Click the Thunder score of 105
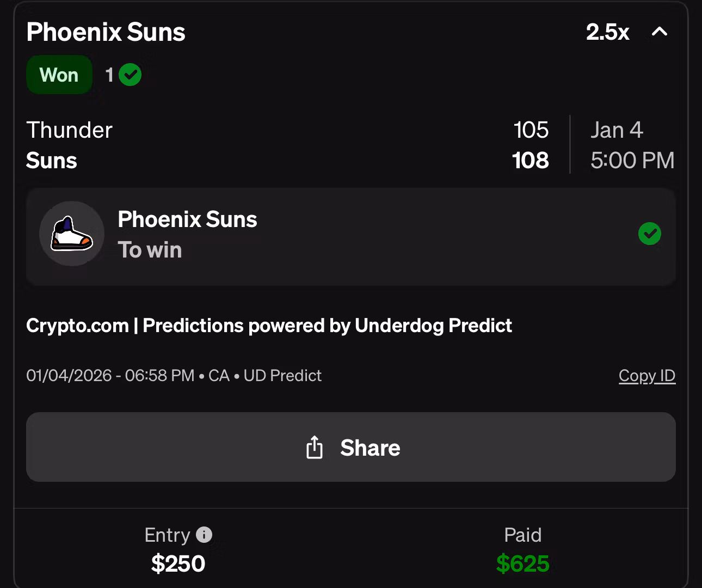Viewport: 702px width, 588px height. click(x=531, y=130)
